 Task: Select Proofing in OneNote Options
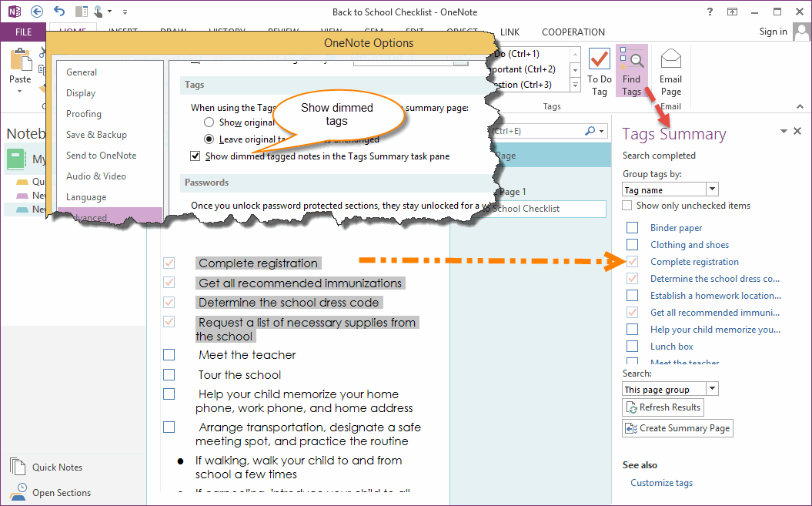coord(83,113)
